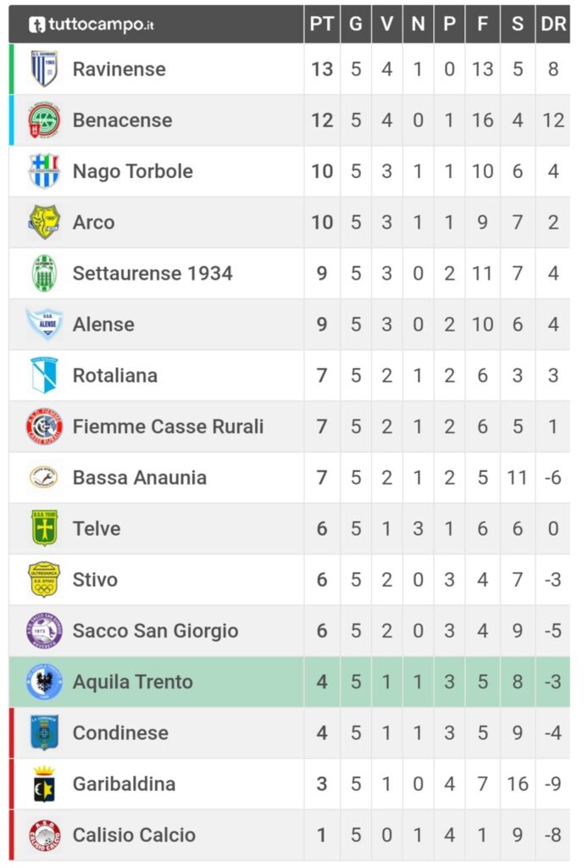Image resolution: width=588 pixels, height=868 pixels.
Task: Select the highlighted Aquila Trento row
Action: (289, 682)
